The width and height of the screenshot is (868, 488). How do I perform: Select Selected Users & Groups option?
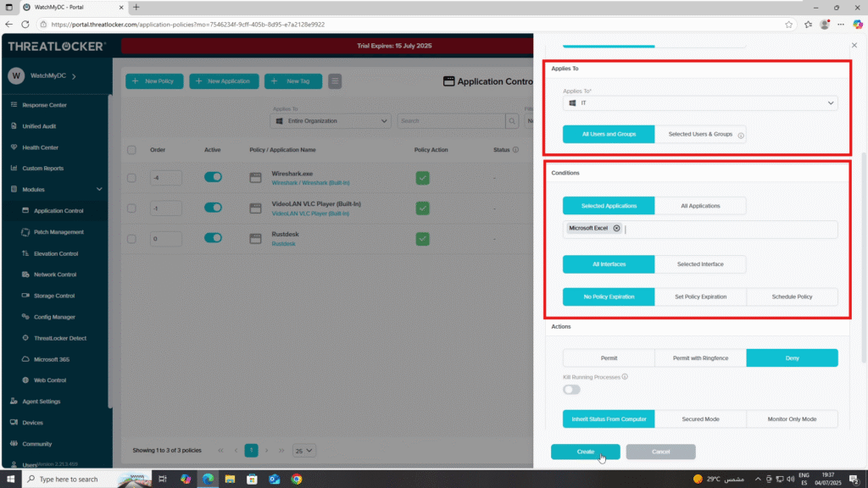click(x=700, y=135)
